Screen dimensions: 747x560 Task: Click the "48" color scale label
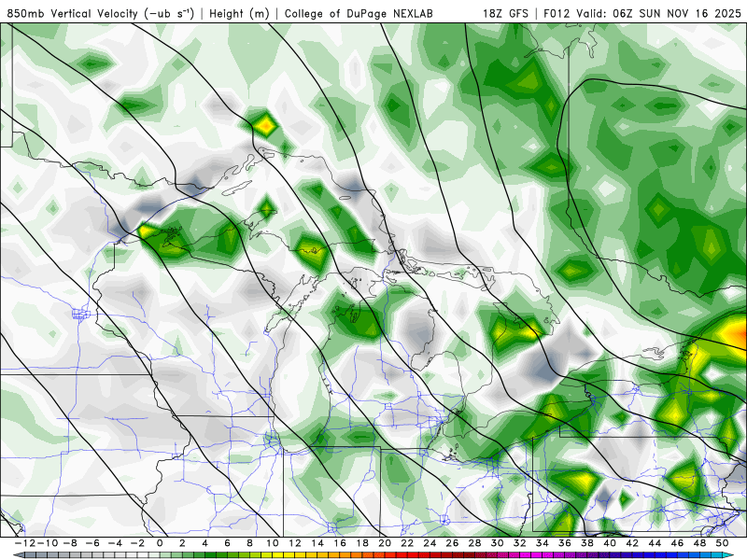point(699,543)
